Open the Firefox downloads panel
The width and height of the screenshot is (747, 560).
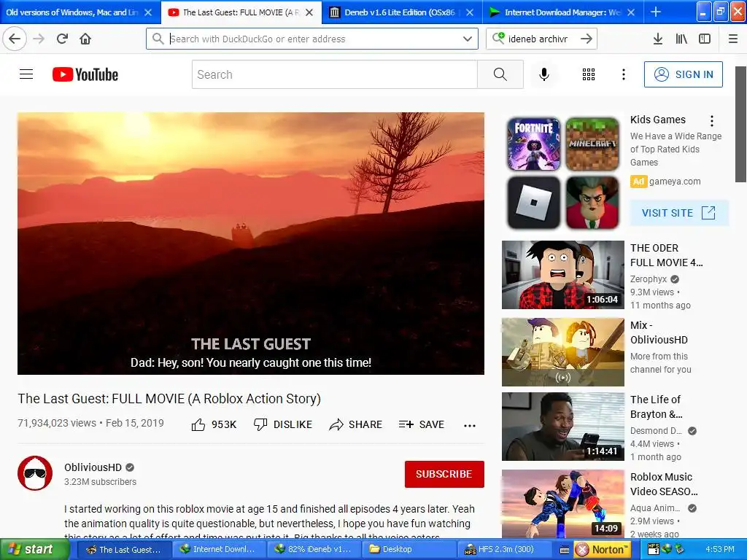[658, 39]
